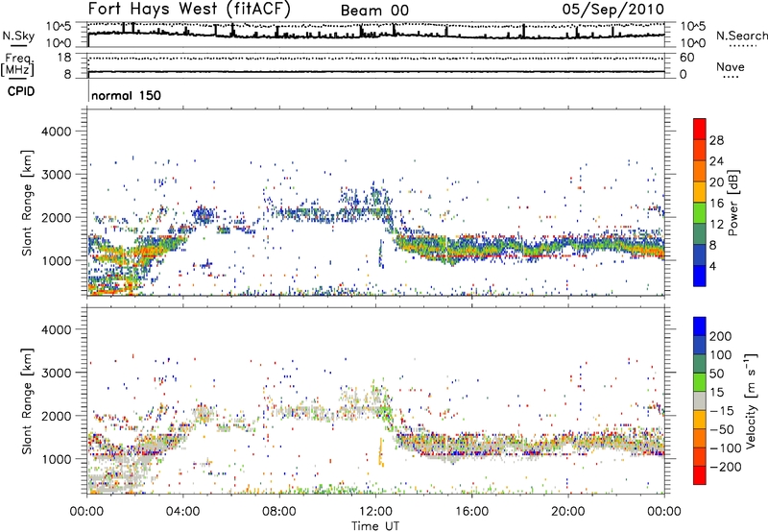Image resolution: width=768 pixels, height=532 pixels.
Task: Click the 'Fort Hays West (fitACF)' title
Action: click(189, 9)
